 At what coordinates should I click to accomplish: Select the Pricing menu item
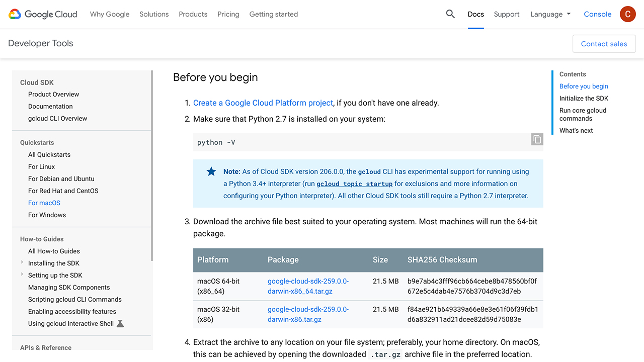coord(228,14)
